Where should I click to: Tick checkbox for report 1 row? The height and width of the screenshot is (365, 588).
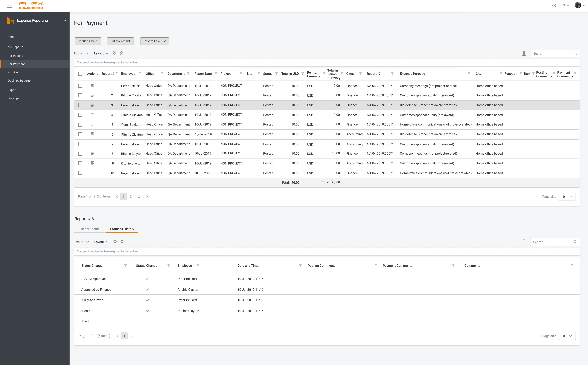(80, 86)
